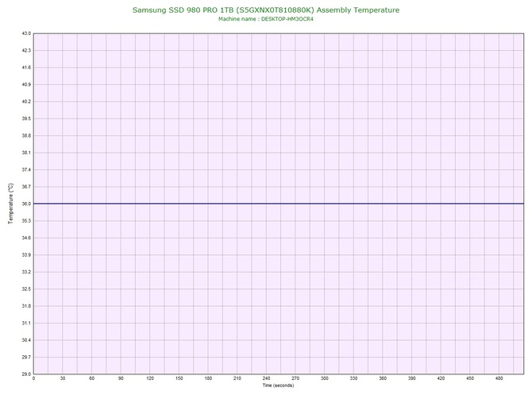The image size is (532, 399).
Task: Click the 32.5 y-axis value
Action: point(26,289)
